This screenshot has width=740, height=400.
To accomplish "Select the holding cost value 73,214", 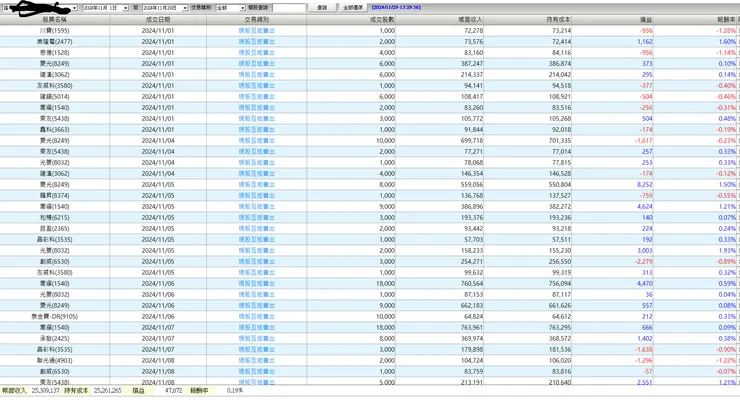I will [562, 31].
